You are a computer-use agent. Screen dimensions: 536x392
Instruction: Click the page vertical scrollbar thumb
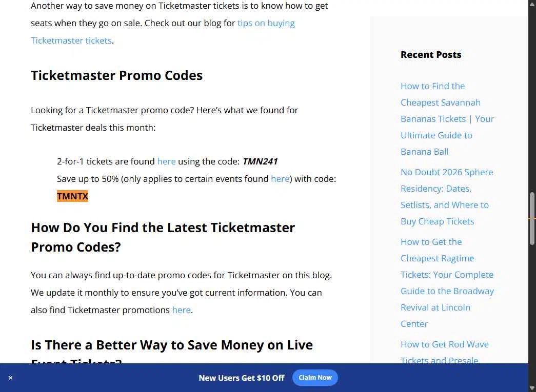point(532,218)
